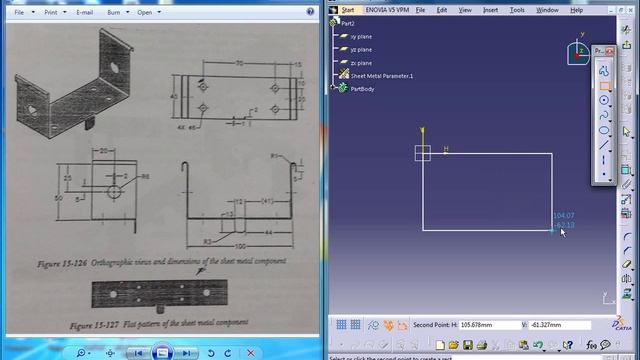Viewport: 640px width, 360px height.
Task: Open the Insert menu in CATIA
Action: pos(490,10)
